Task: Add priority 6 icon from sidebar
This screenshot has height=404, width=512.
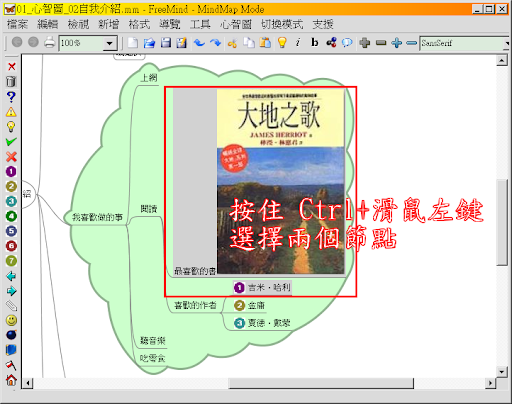Action: coord(11,246)
